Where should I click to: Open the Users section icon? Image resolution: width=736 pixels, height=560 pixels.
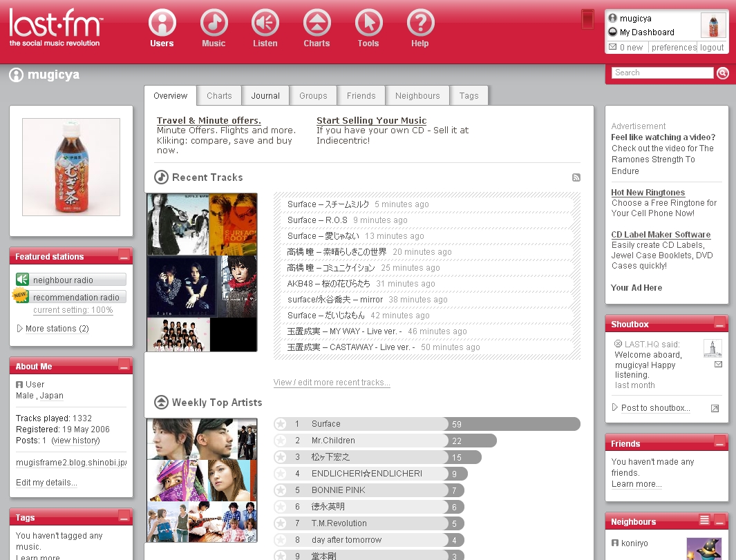click(x=162, y=23)
